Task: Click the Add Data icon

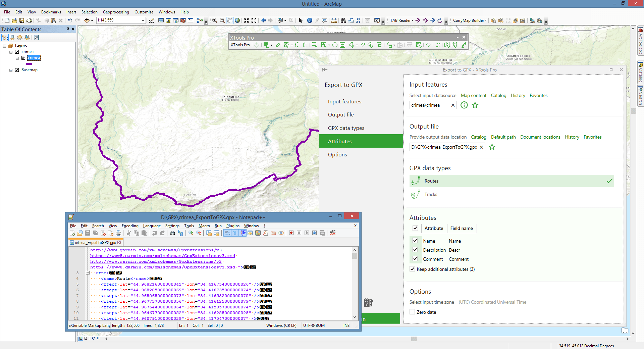Action: click(87, 20)
